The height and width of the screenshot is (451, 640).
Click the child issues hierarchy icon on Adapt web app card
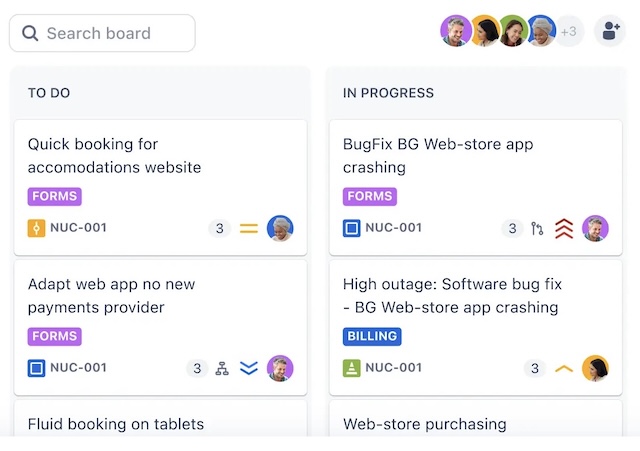point(222,368)
